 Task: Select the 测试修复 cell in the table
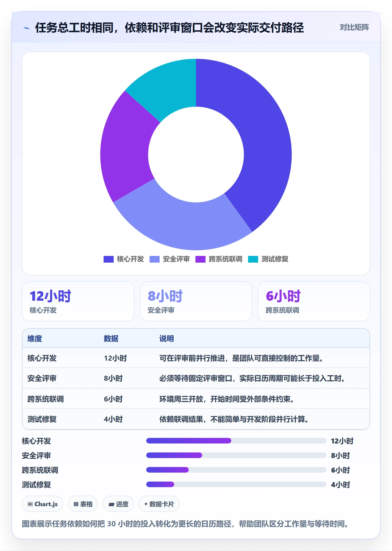point(42,419)
